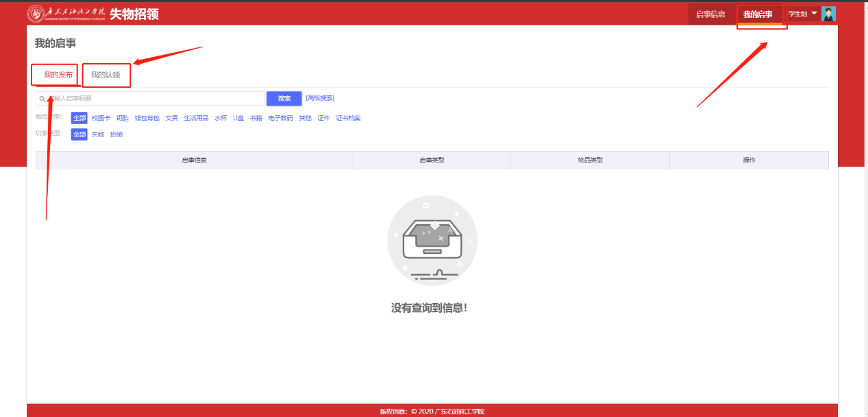Click the 物品类型 table column header
Image resolution: width=868 pixels, height=417 pixels.
point(590,160)
